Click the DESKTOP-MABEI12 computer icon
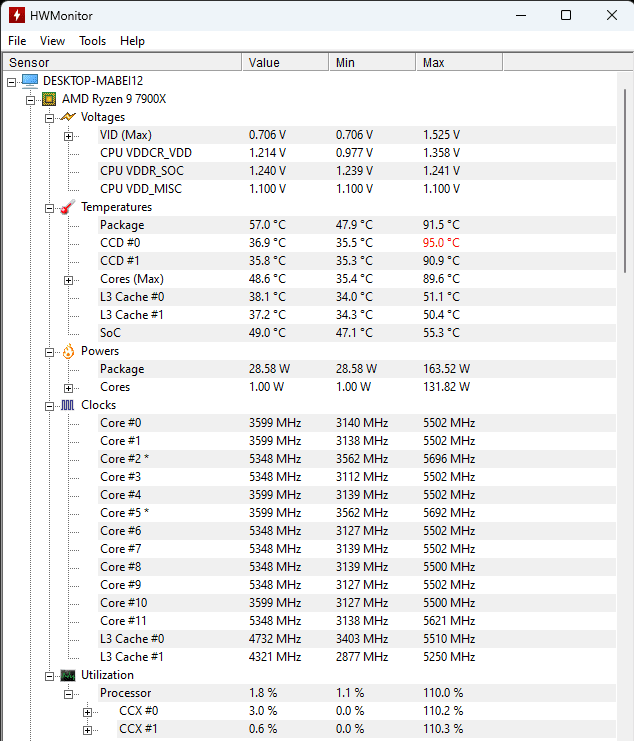Viewport: 634px width, 741px height. point(30,81)
